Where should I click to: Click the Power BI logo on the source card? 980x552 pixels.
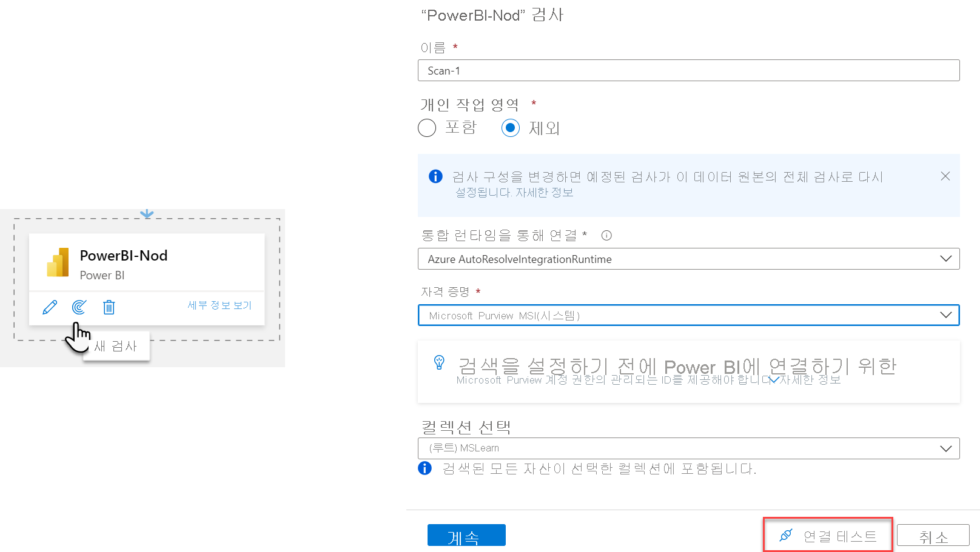pyautogui.click(x=58, y=262)
